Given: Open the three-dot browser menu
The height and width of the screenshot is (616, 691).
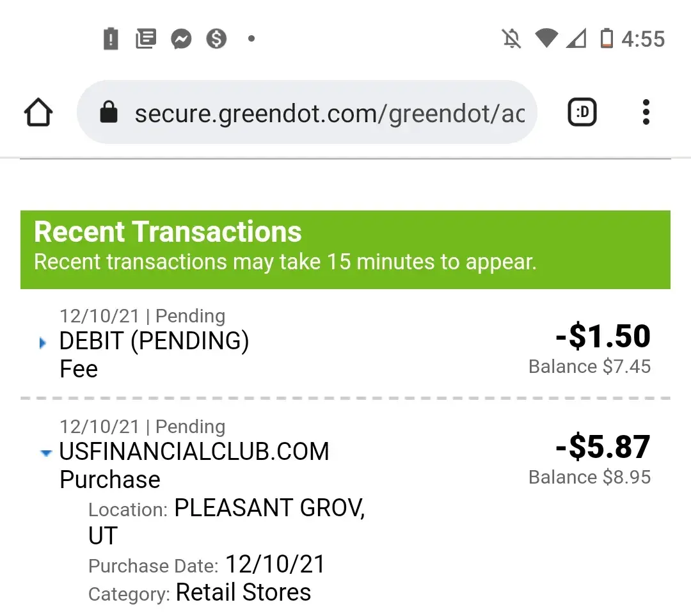Looking at the screenshot, I should [x=646, y=113].
